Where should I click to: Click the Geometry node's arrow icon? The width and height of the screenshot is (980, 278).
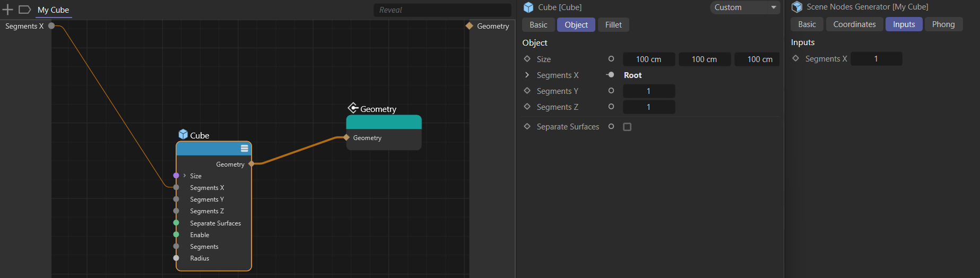[353, 108]
